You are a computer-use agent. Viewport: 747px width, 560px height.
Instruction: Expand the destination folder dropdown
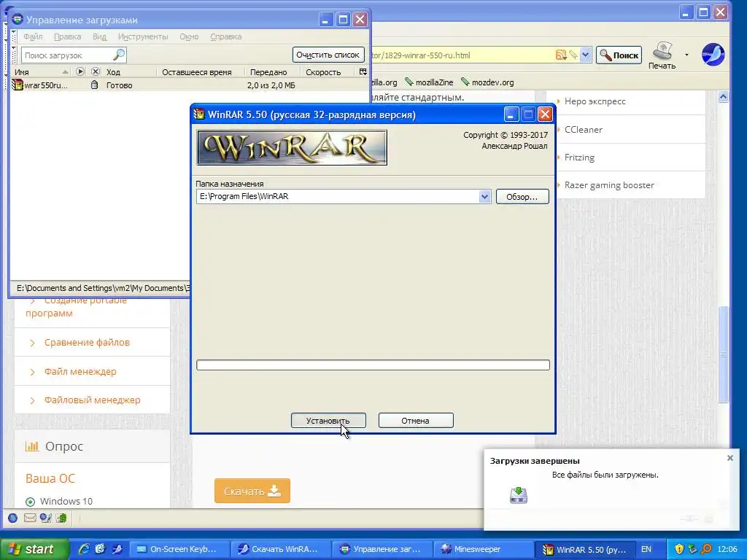pyautogui.click(x=484, y=197)
